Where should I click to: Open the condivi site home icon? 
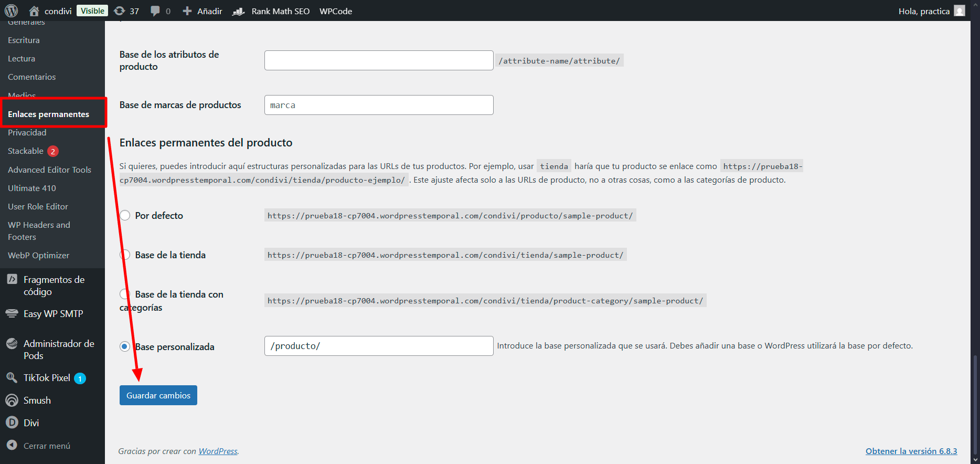pos(34,11)
